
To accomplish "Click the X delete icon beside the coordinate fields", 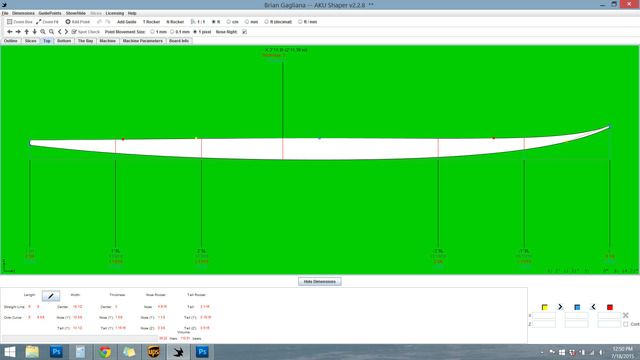I will pyautogui.click(x=625, y=315).
